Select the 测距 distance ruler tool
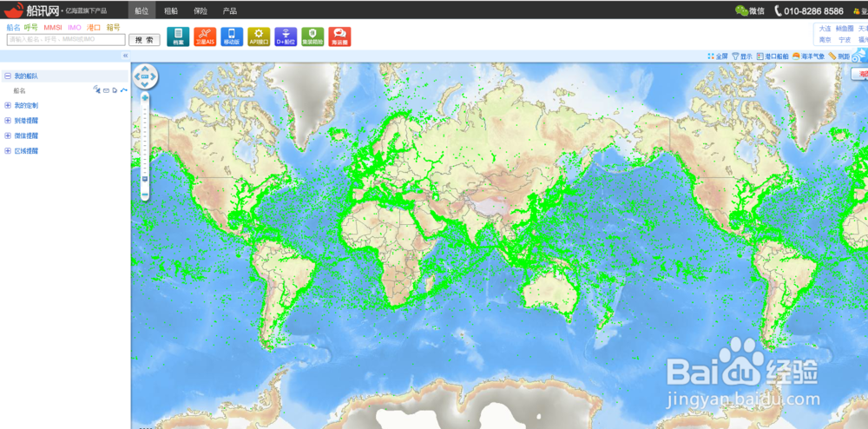Screen dimensions: 868x429 click(x=839, y=56)
